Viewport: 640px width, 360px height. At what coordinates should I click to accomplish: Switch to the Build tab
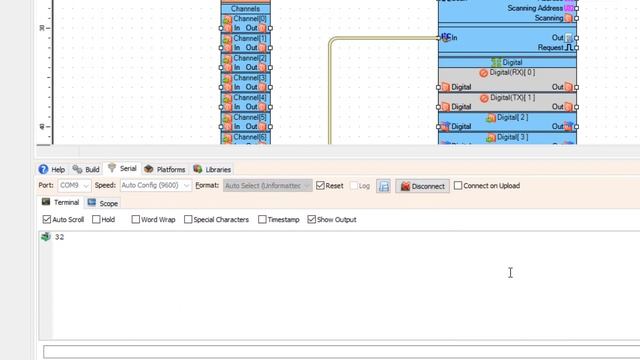pyautogui.click(x=86, y=169)
